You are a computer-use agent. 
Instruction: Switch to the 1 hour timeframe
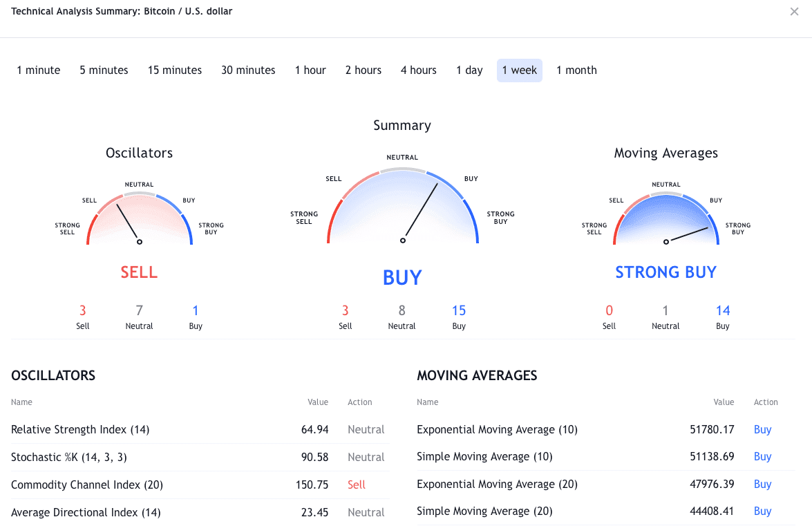pos(310,71)
